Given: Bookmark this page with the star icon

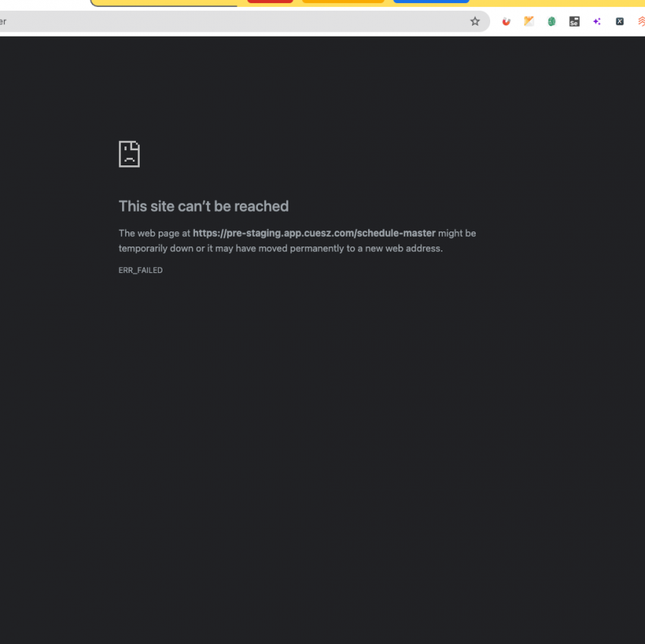Looking at the screenshot, I should pos(475,21).
